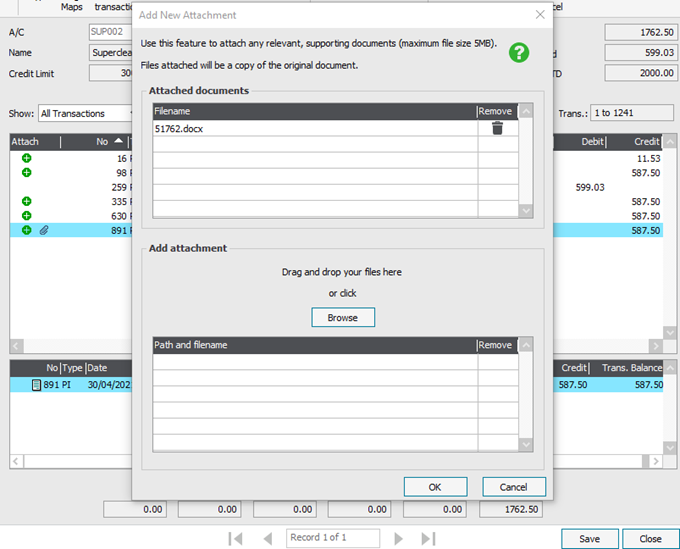Viewport: 680px width, 549px height.
Task: Jump to last record navigation arrow
Action: click(x=428, y=538)
